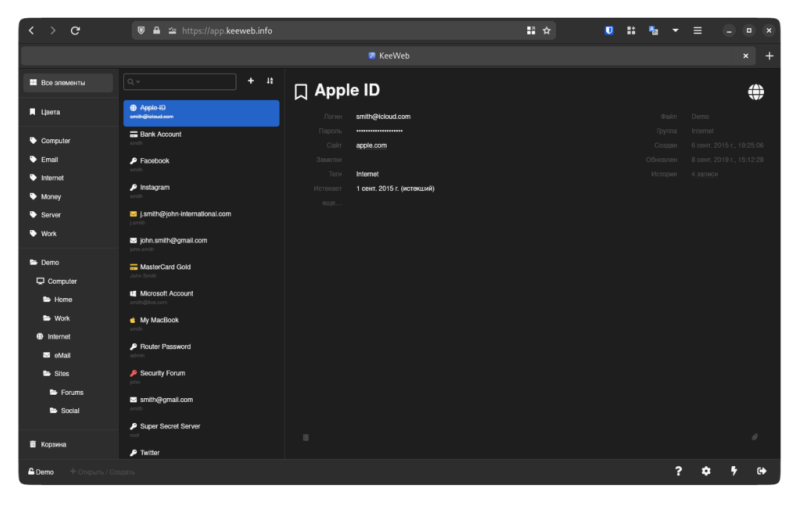The width and height of the screenshot is (800, 506).
Task: Select the Forums group folder
Action: point(68,392)
